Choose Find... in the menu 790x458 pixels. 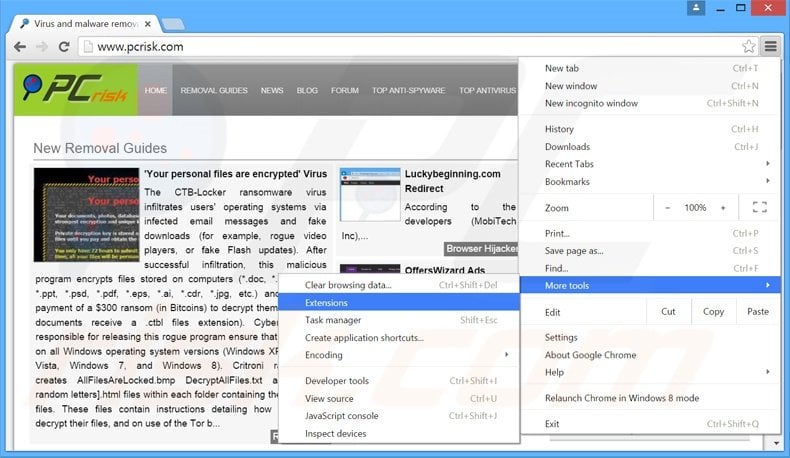[x=650, y=268]
